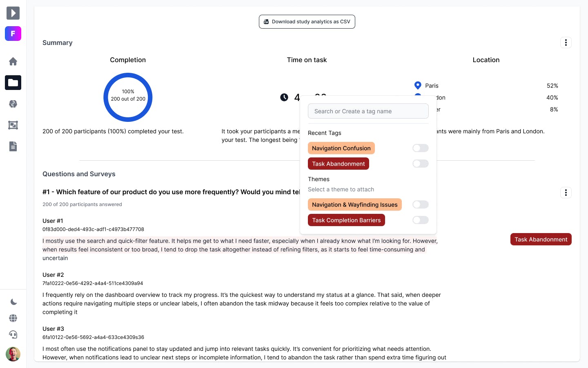Open the language globe icon
The width and height of the screenshot is (588, 368).
[x=13, y=318]
